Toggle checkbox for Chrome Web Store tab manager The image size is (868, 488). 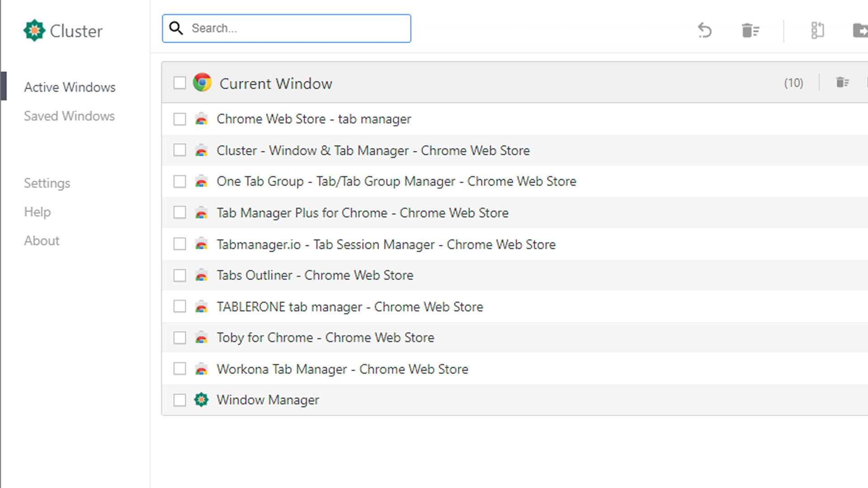pyautogui.click(x=179, y=118)
